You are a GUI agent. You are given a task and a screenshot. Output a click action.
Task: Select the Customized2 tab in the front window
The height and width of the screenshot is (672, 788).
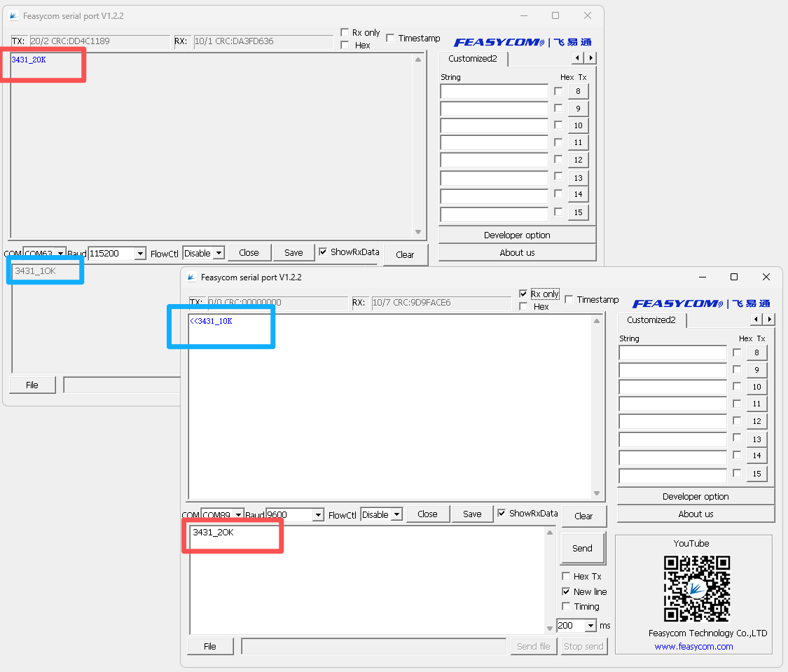coord(651,320)
